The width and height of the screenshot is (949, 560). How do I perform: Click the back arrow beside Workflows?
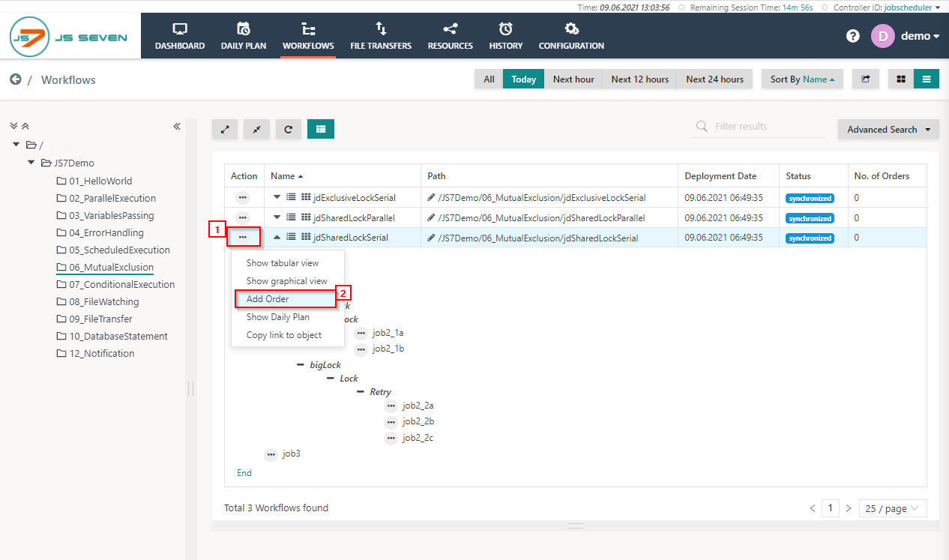(x=15, y=79)
